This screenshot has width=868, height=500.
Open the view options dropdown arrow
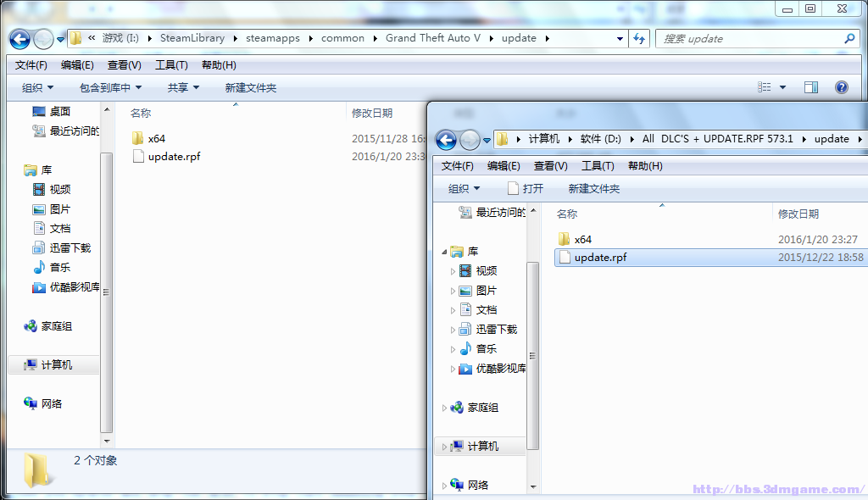tap(782, 87)
